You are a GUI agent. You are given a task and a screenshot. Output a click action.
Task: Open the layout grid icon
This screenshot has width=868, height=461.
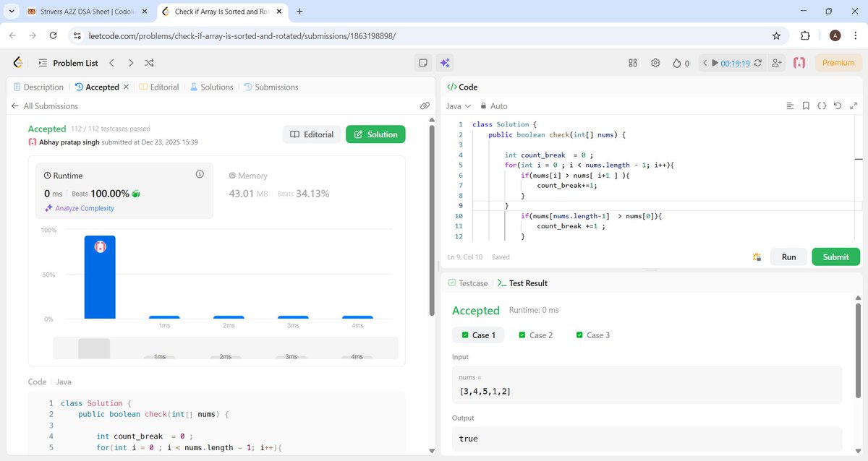[633, 63]
